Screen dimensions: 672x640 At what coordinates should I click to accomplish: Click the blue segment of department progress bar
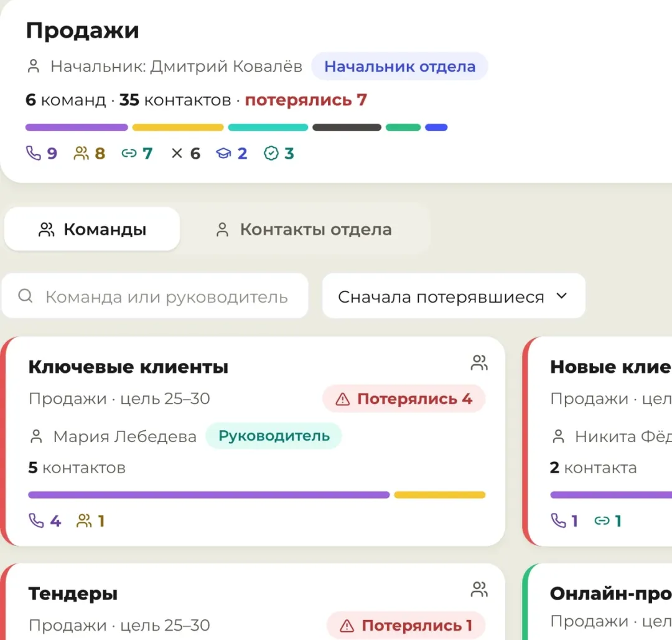click(x=436, y=127)
